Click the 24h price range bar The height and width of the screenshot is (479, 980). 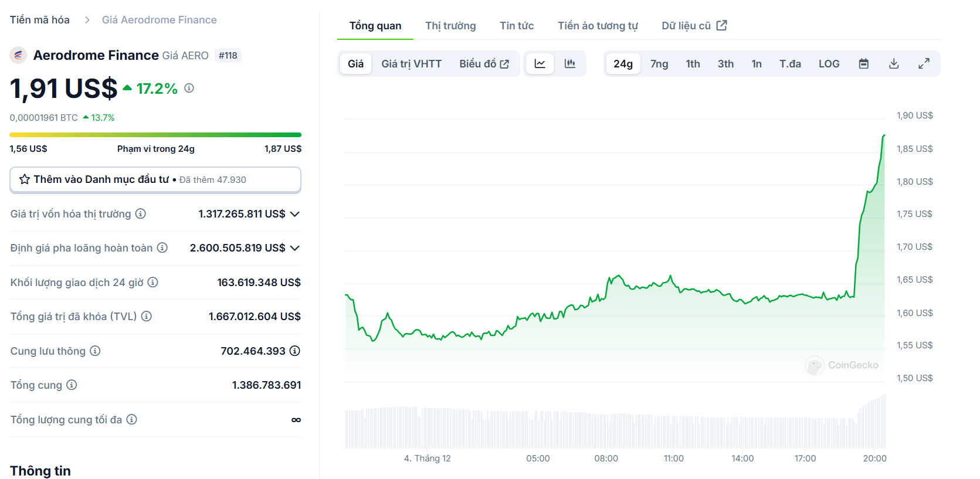[155, 135]
